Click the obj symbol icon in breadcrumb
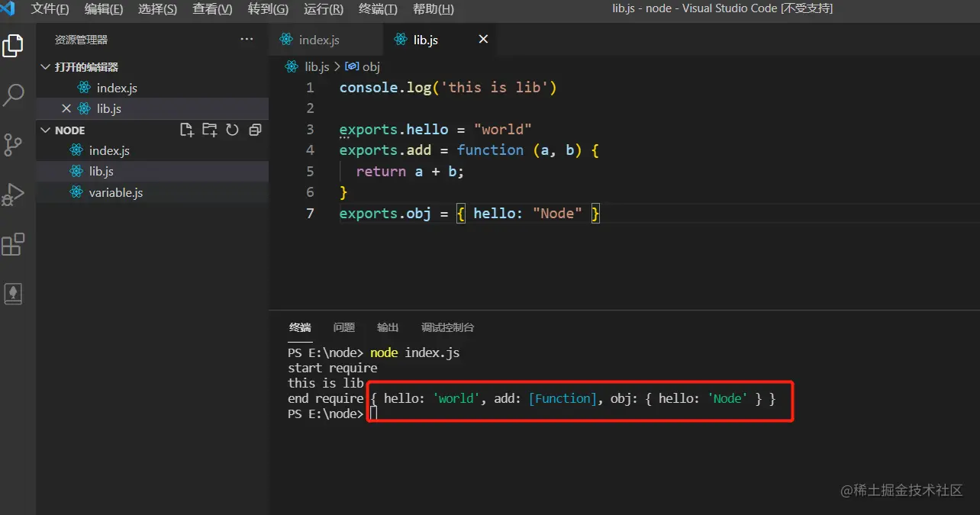 tap(352, 66)
